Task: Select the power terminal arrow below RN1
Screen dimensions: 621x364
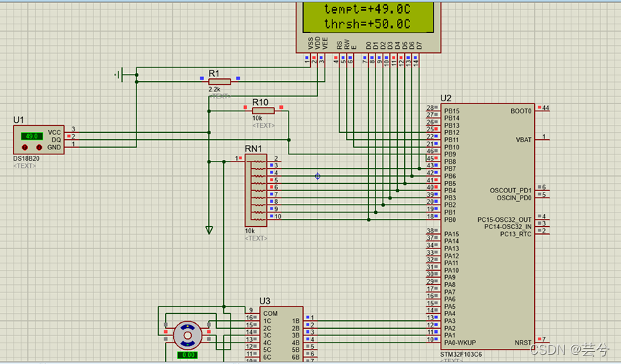Action: point(209,230)
